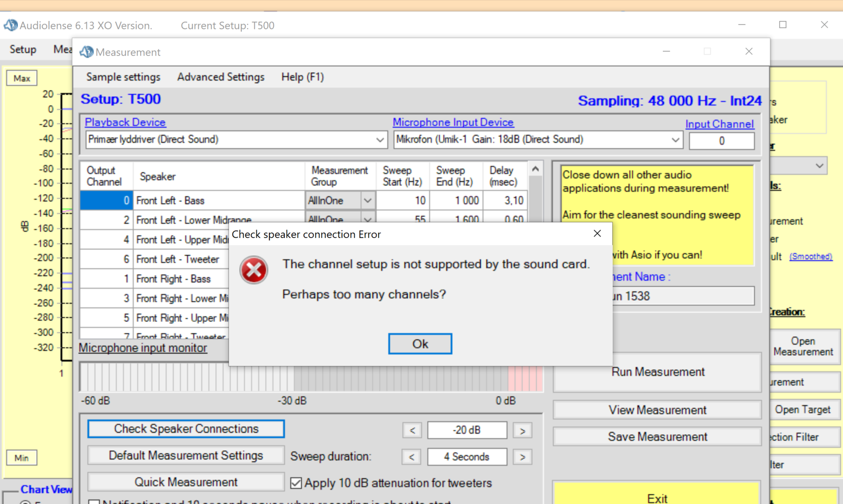Click the Run Measurement button
Image resolution: width=843 pixels, height=504 pixels.
[657, 372]
